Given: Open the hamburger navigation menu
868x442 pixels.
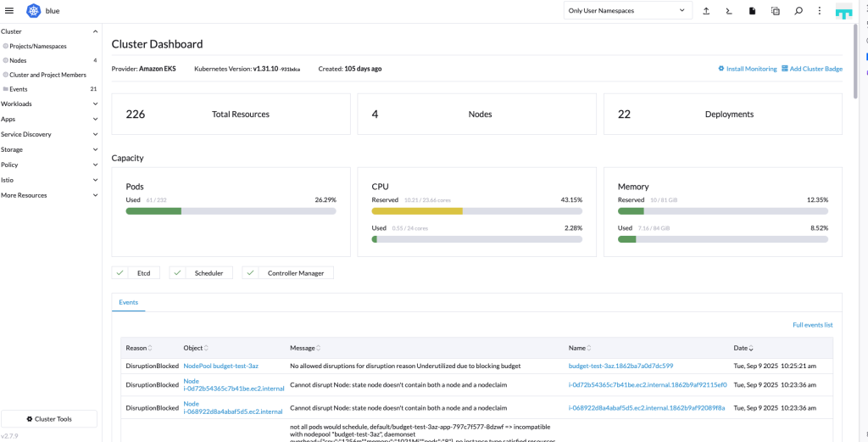Looking at the screenshot, I should pos(9,11).
